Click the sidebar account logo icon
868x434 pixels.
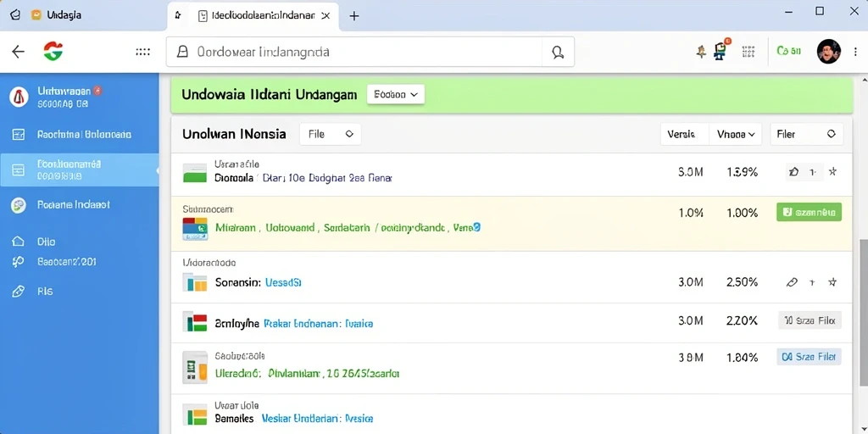pos(19,97)
